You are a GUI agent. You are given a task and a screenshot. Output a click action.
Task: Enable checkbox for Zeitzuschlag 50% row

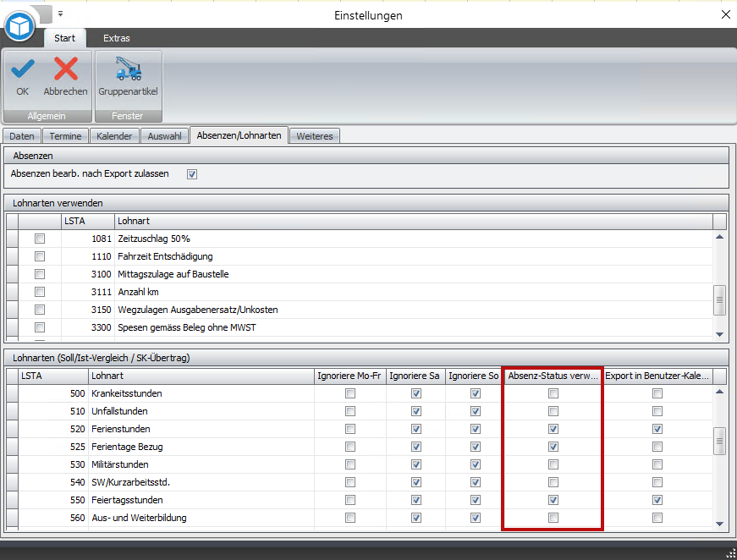40,239
